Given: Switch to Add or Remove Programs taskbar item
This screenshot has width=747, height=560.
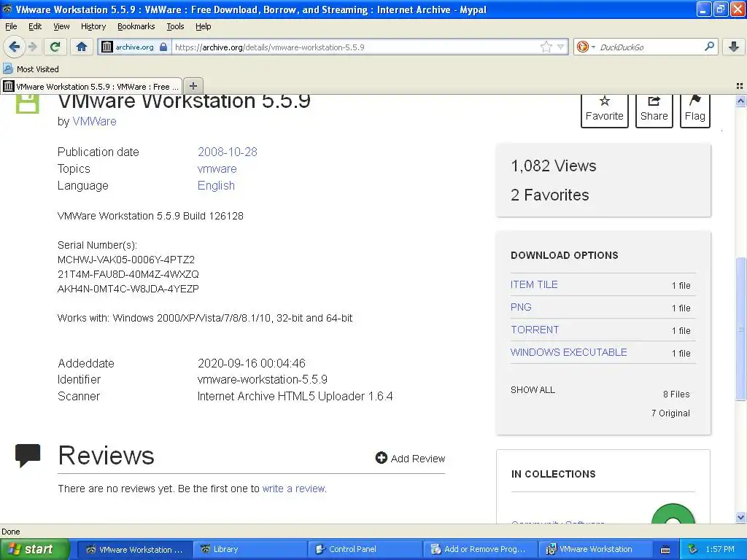Looking at the screenshot, I should [480, 549].
